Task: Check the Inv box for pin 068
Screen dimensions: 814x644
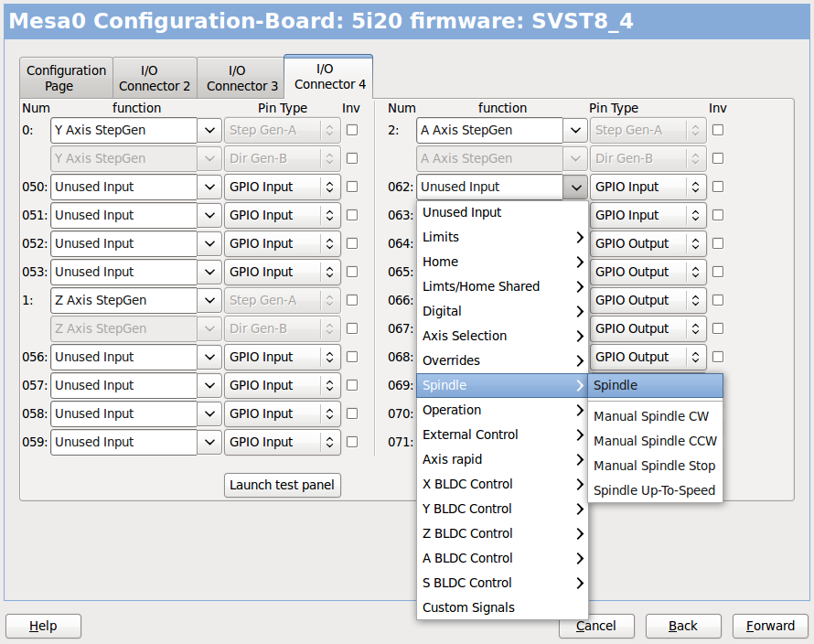Action: [717, 357]
